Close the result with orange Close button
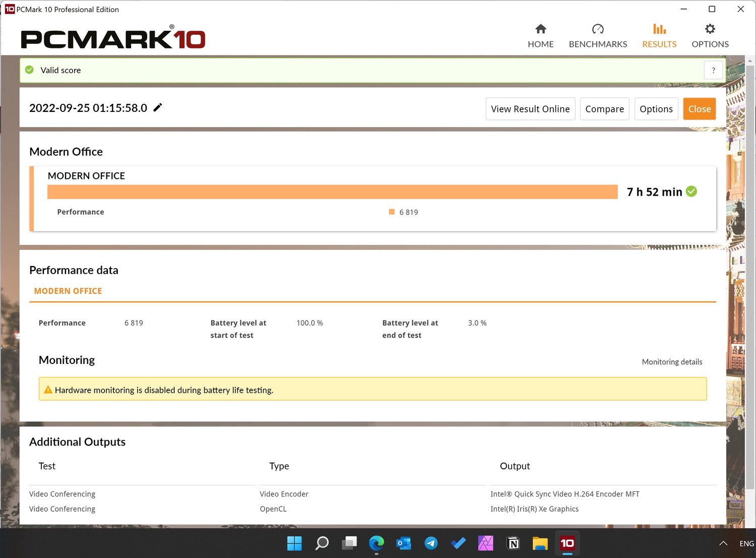 [699, 109]
